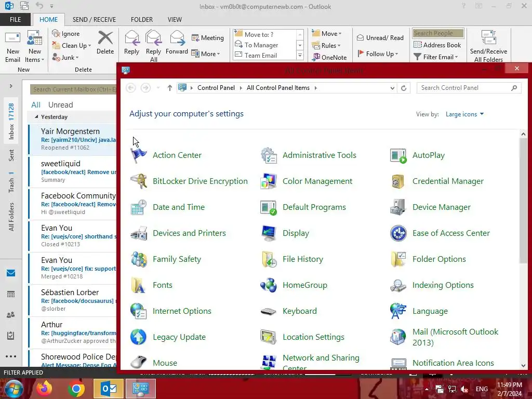Collapse the Yesterday mail group
Screen dimensions: 532x399
tap(36, 117)
